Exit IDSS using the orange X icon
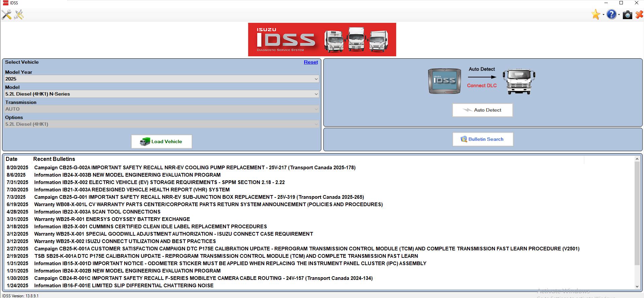This screenshot has width=644, height=298. pyautogui.click(x=639, y=14)
